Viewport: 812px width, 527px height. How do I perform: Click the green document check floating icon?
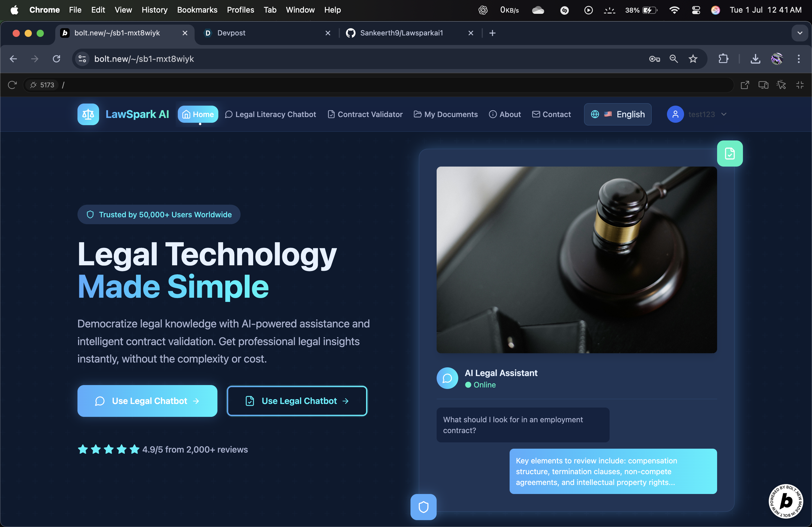click(x=729, y=154)
